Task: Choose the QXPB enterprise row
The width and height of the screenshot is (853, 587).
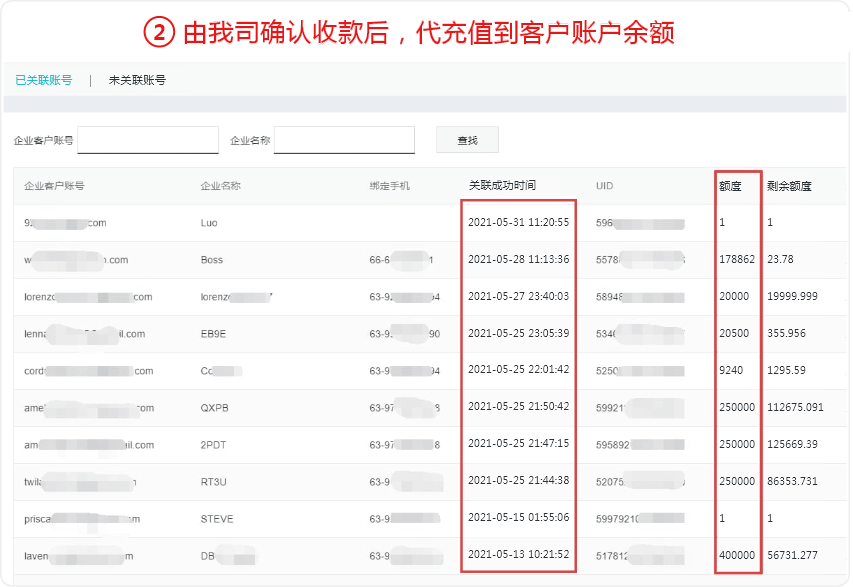Action: [214, 408]
